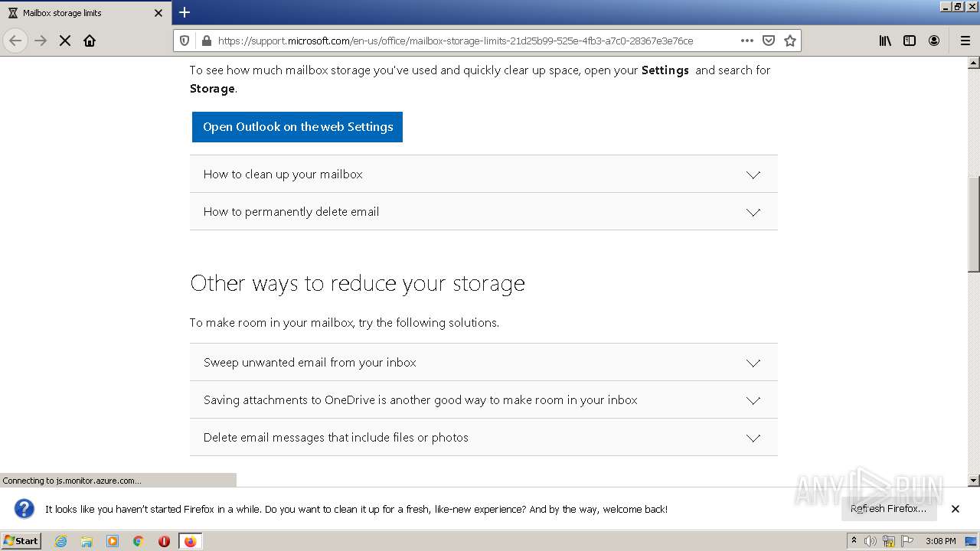This screenshot has width=980, height=551.
Task: Click 'Open Outlook on the web Settings'
Action: pos(297,127)
